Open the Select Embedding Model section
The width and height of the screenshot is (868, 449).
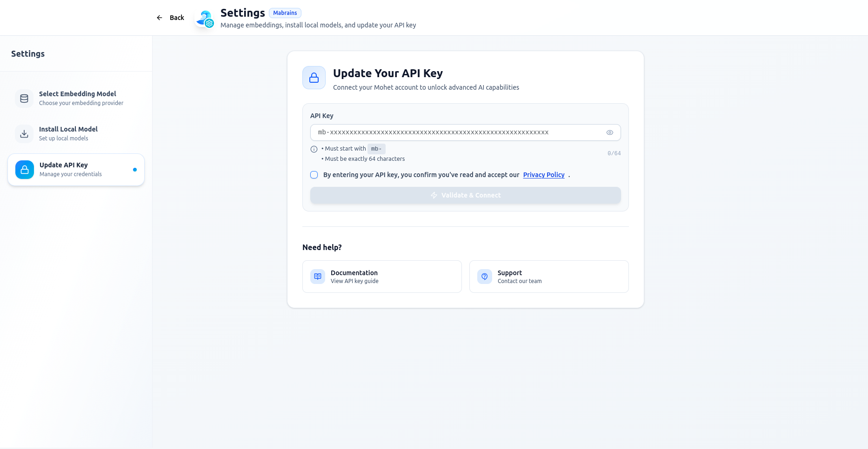[77, 98]
